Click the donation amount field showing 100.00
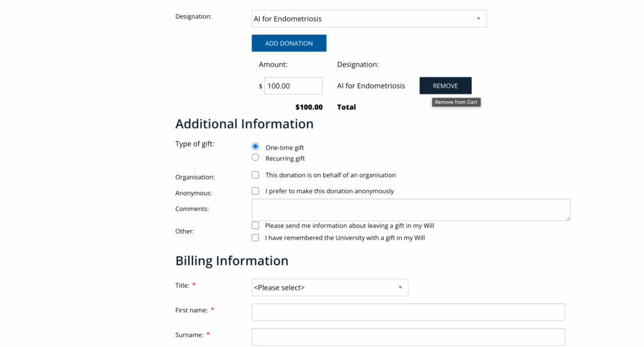This screenshot has height=347, width=644. 293,86
